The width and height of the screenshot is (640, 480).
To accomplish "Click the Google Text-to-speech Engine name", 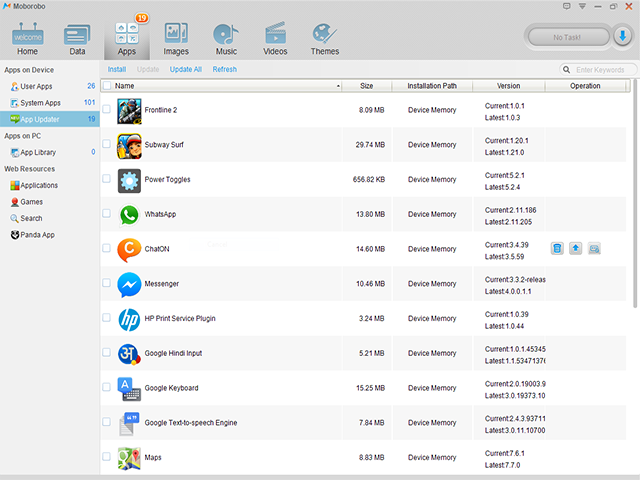I will [x=191, y=423].
